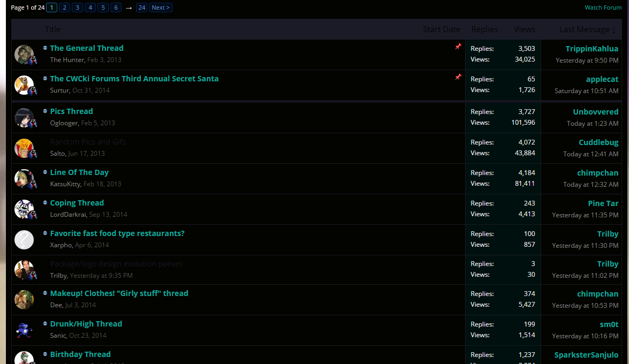The image size is (629, 364).
Task: Open Salto's avatar on Random Pics row
Action: pyautogui.click(x=24, y=148)
